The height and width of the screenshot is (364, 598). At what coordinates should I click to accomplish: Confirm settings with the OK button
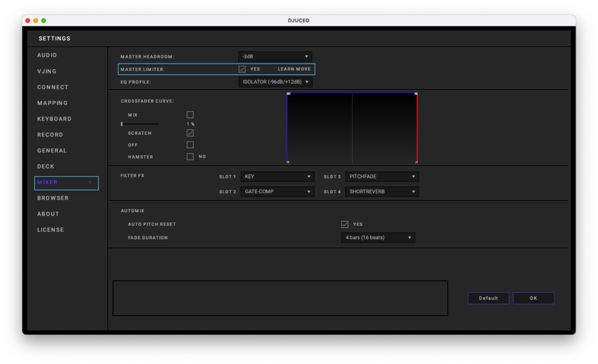tap(533, 298)
